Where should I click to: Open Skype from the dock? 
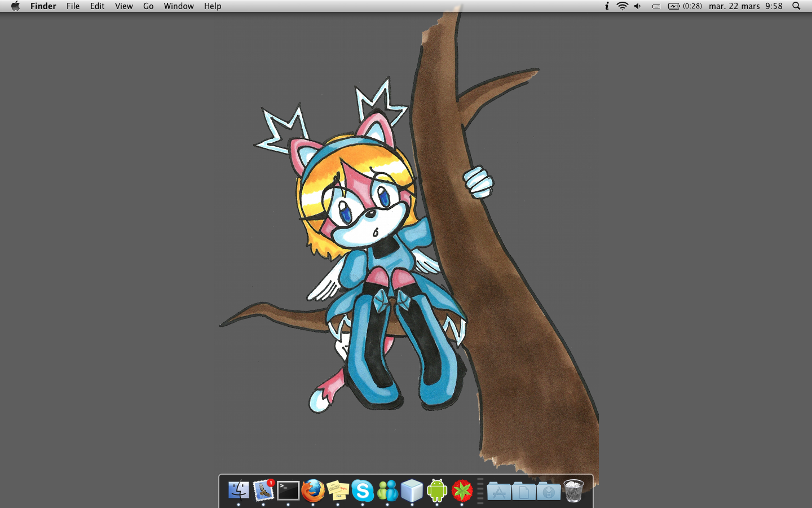click(363, 491)
